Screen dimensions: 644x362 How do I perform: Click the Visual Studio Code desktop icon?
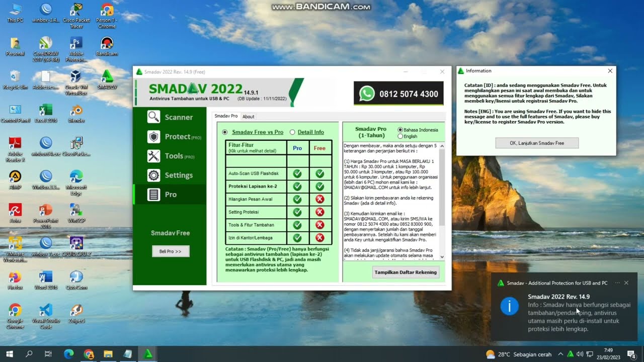click(46, 316)
